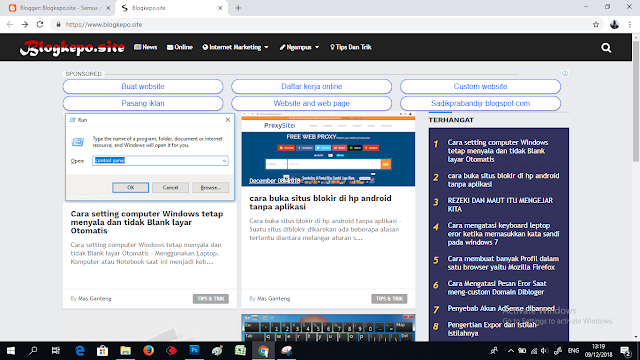Open the on-screen keyboard post thumbnail

[328, 328]
